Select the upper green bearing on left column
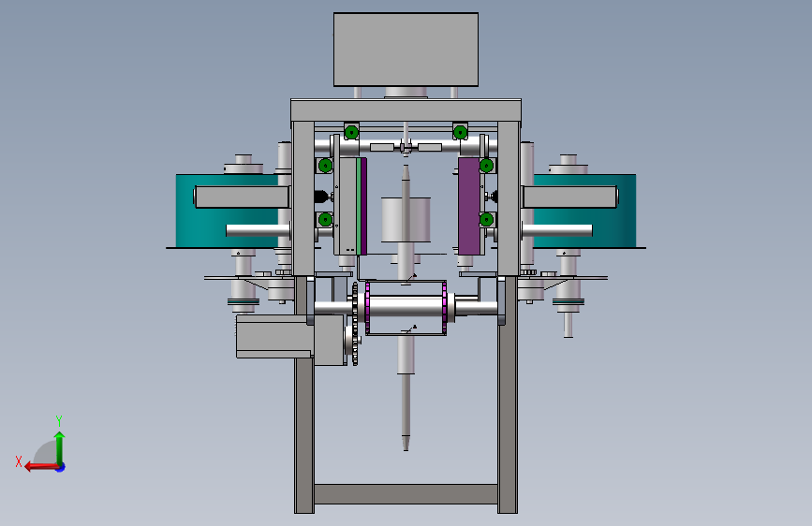812x526 pixels. [x=325, y=166]
